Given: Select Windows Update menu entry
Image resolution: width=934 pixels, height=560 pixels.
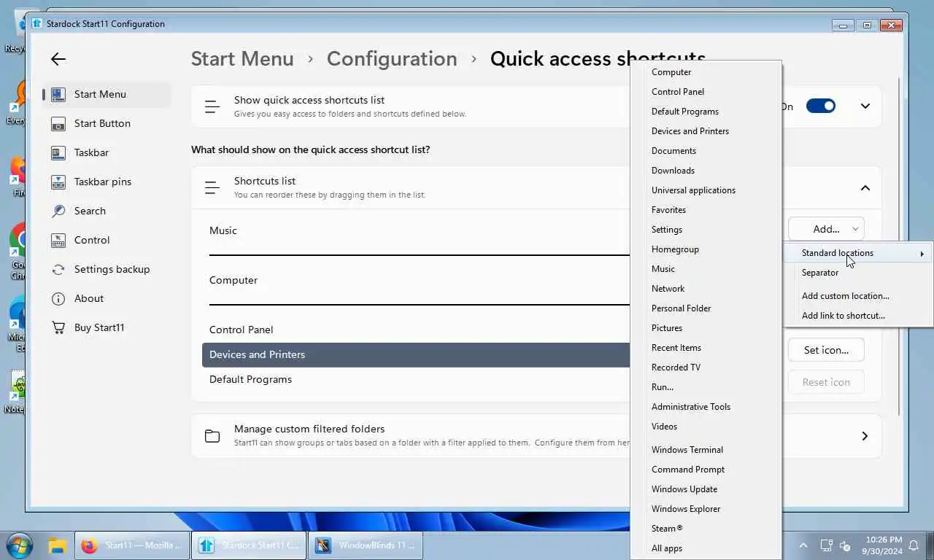Looking at the screenshot, I should coord(706,489).
